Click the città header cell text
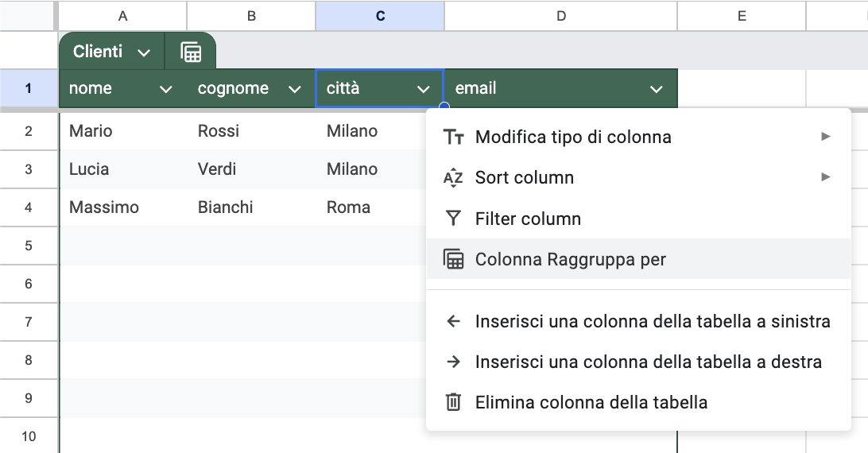 pos(343,87)
